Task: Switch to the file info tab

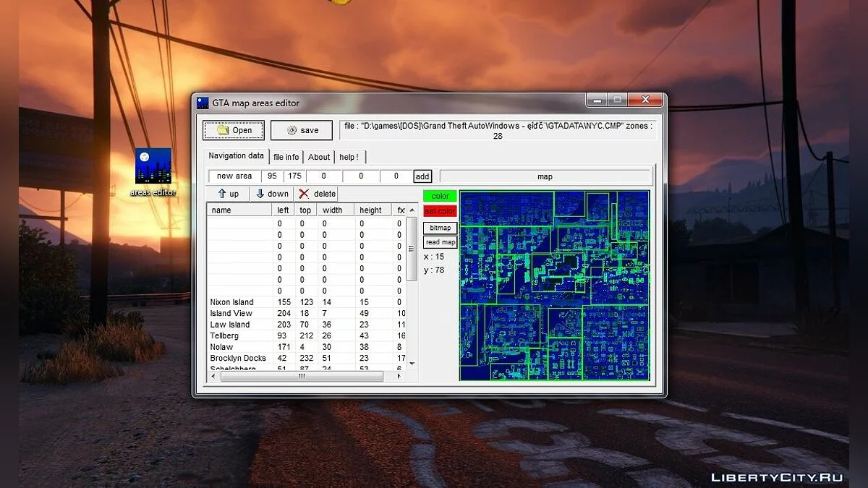Action: [x=286, y=157]
